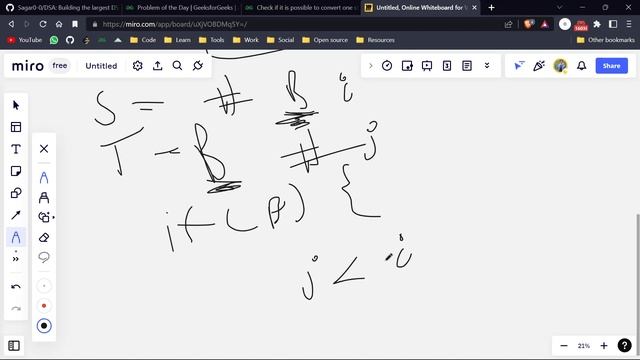Toggle collaborators' cursors visibility
This screenshot has height=360, width=640.
(x=519, y=66)
